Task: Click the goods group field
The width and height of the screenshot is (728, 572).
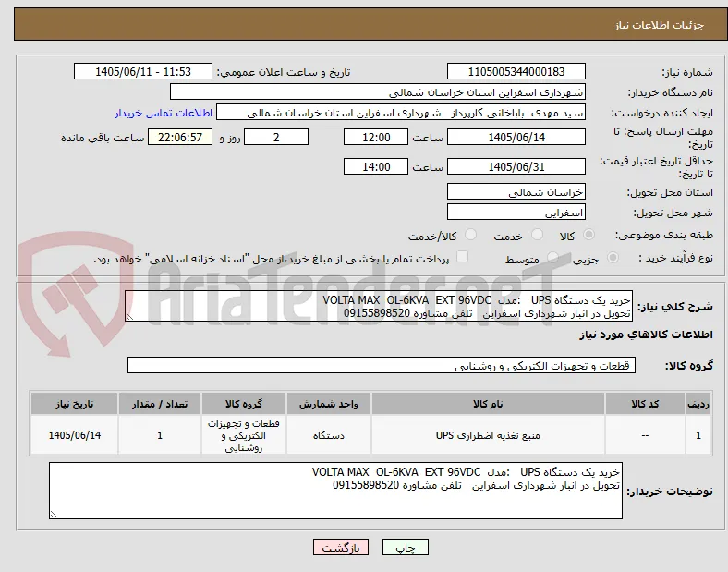Action: point(382,365)
